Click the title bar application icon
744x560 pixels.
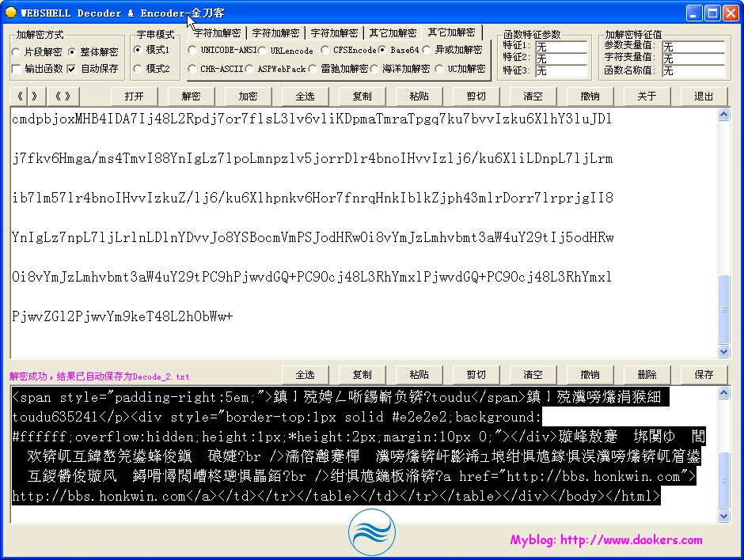tap(10, 13)
